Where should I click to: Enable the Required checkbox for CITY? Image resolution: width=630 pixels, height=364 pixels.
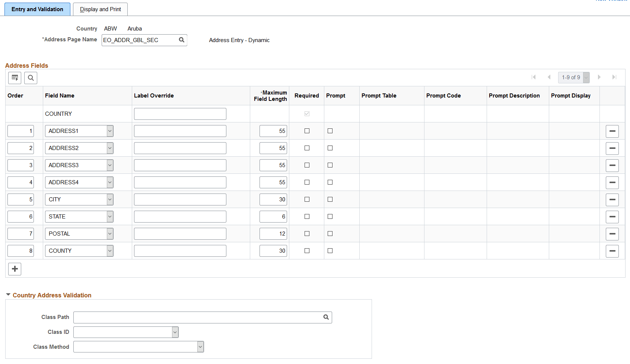coord(306,199)
